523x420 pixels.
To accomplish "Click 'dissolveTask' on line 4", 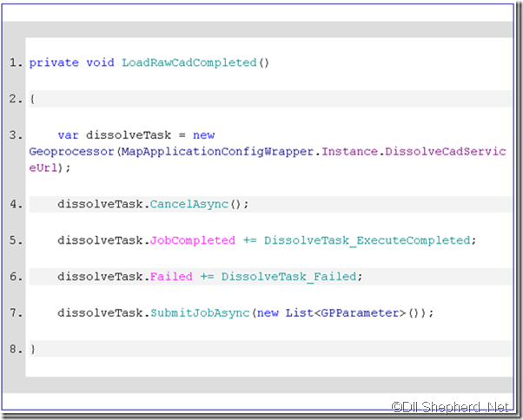I will pyautogui.click(x=100, y=204).
